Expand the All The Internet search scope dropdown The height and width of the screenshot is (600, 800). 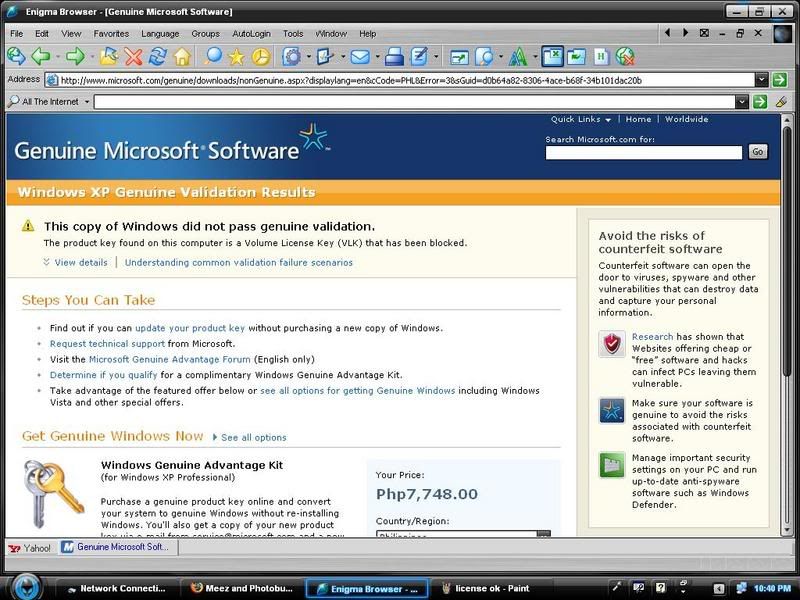tap(87, 102)
